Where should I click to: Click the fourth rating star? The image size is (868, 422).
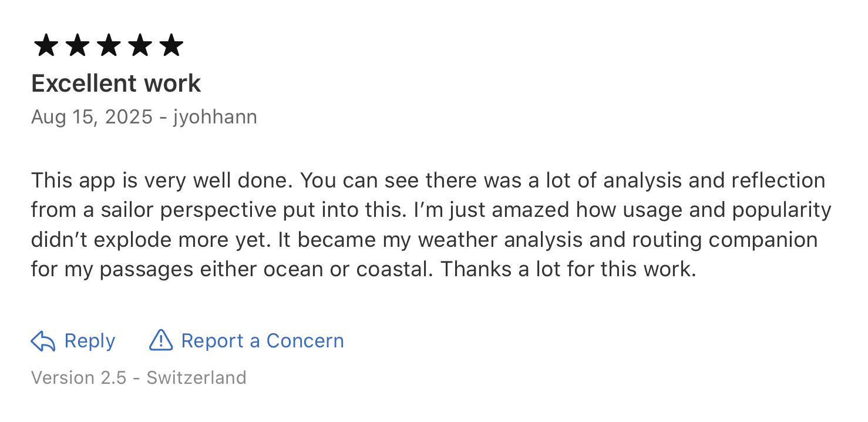(x=140, y=46)
